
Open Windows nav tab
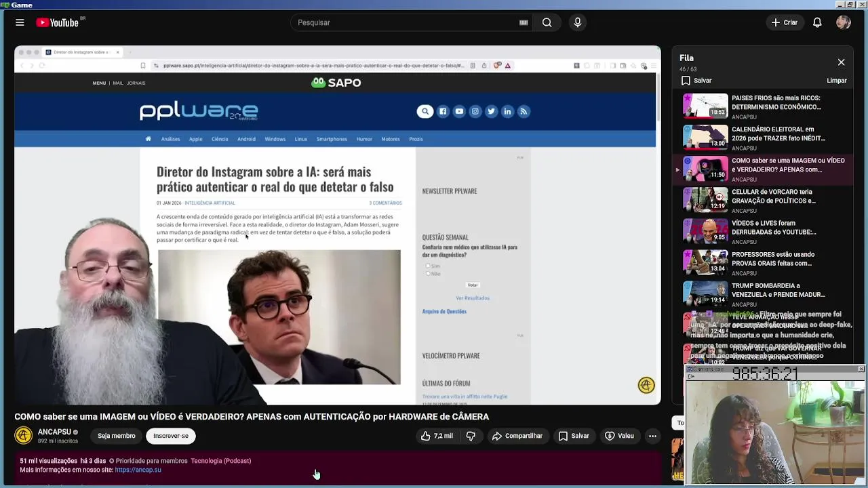click(275, 139)
